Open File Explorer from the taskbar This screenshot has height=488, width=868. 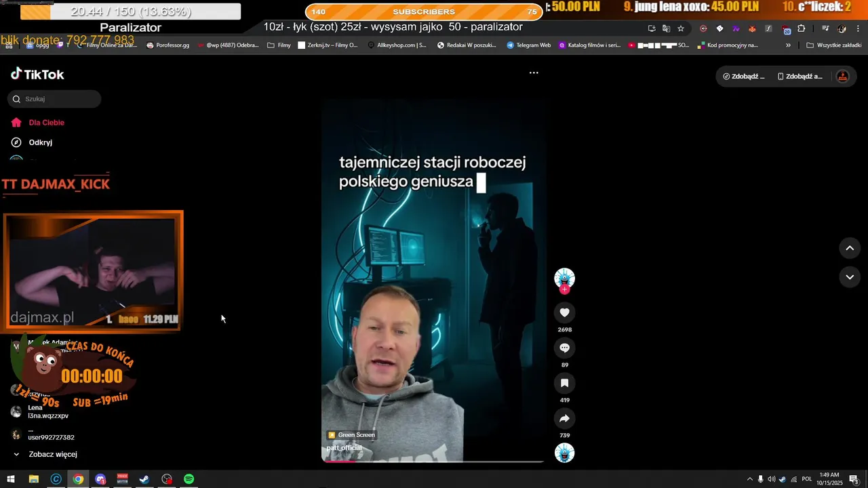pyautogui.click(x=33, y=479)
